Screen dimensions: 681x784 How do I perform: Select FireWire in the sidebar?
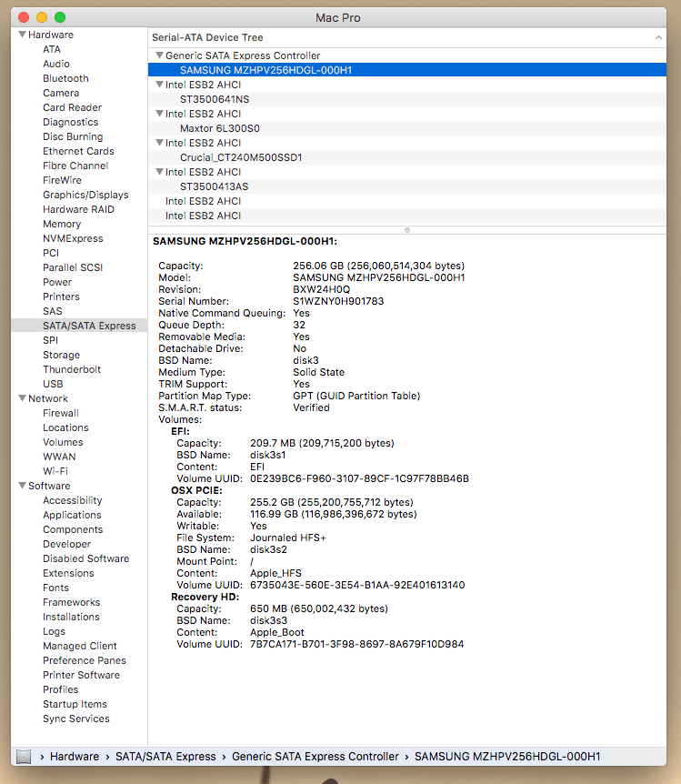[x=62, y=180]
